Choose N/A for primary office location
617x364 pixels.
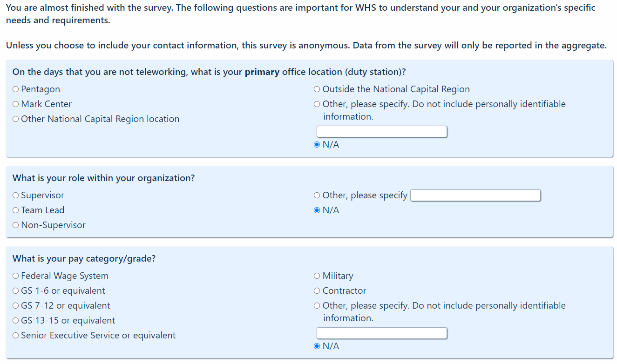317,145
